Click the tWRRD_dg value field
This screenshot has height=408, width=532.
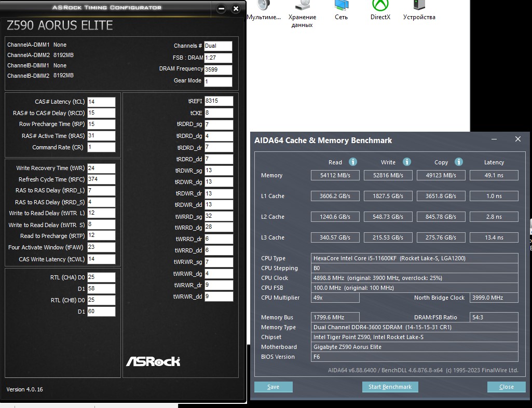point(219,227)
